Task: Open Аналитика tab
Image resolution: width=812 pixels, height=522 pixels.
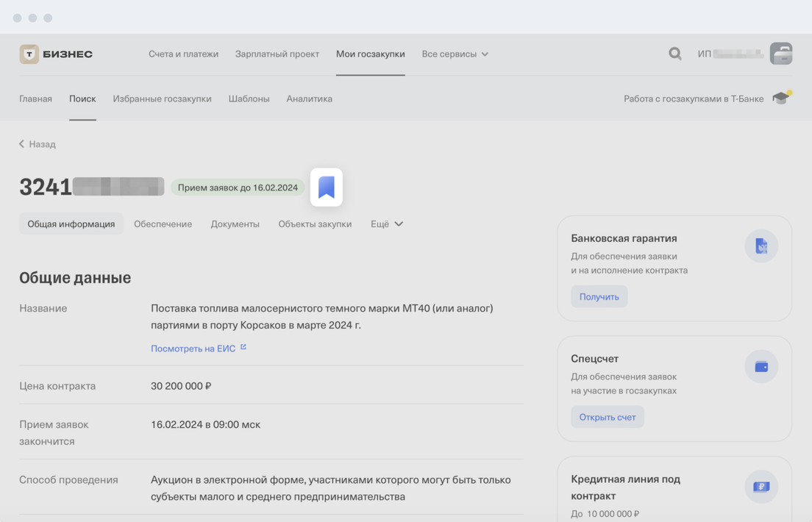Action: (309, 99)
